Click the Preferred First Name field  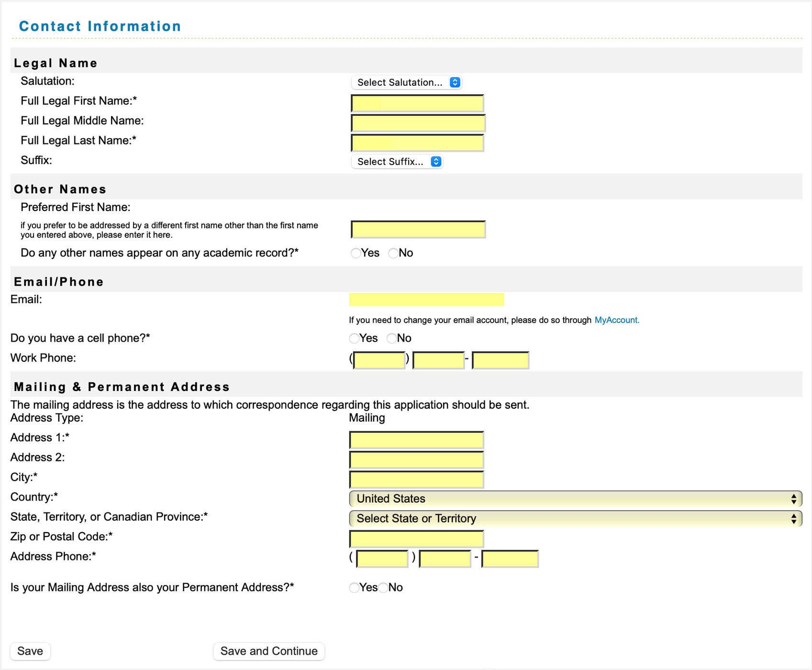tap(417, 229)
